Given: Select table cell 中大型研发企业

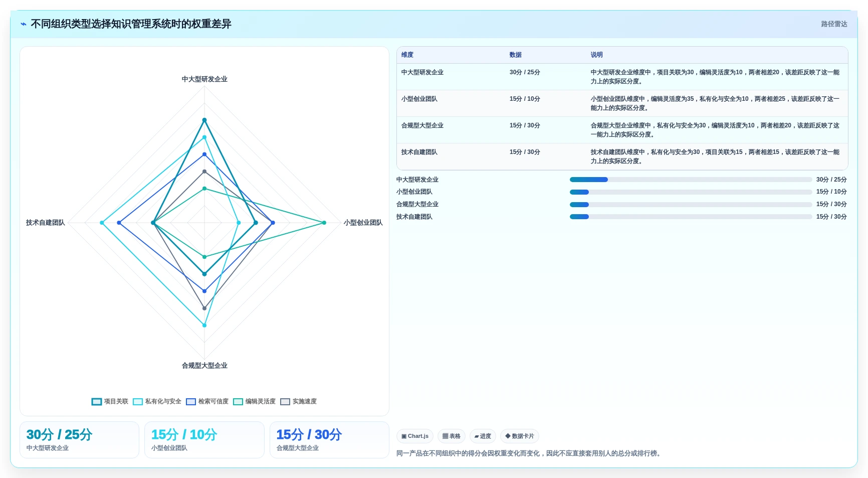Looking at the screenshot, I should (422, 72).
